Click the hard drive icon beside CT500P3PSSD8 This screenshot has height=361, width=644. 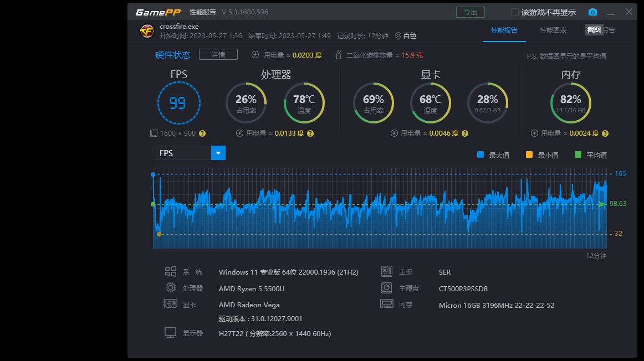point(386,287)
